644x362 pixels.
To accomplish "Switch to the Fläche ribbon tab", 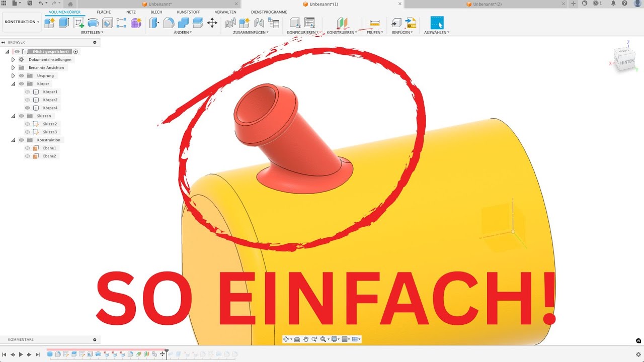I will tap(104, 12).
